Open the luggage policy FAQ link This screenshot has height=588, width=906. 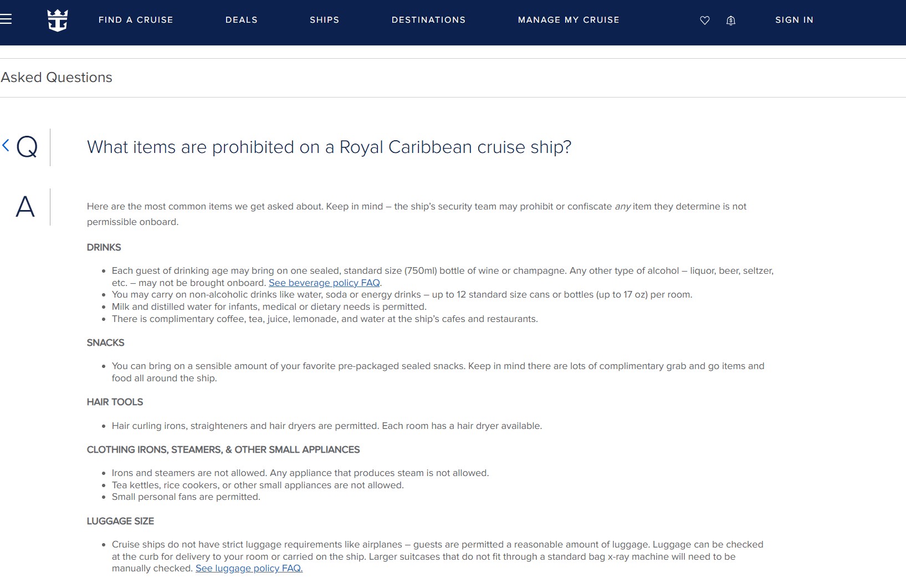(x=249, y=568)
